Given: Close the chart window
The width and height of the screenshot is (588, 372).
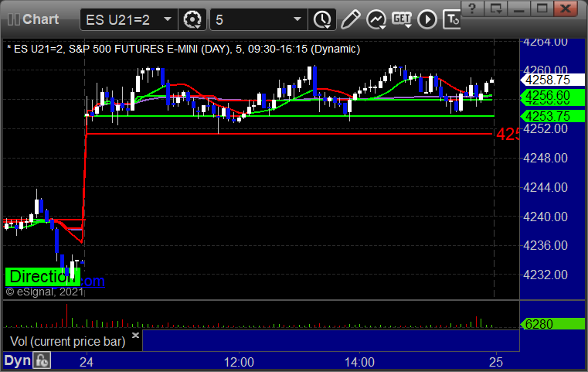Looking at the screenshot, I should click(565, 9).
